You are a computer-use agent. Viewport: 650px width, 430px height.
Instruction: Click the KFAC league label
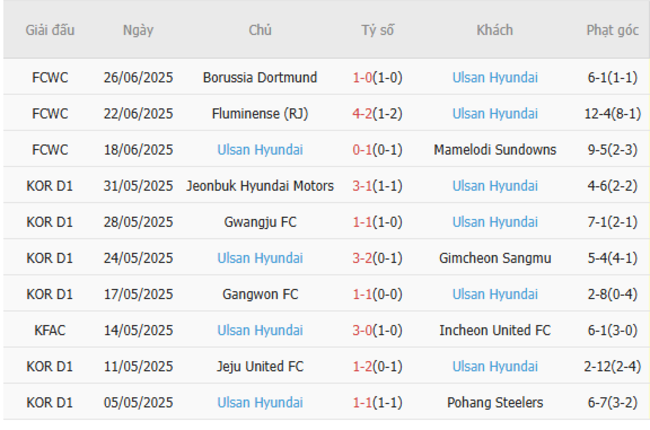50,330
